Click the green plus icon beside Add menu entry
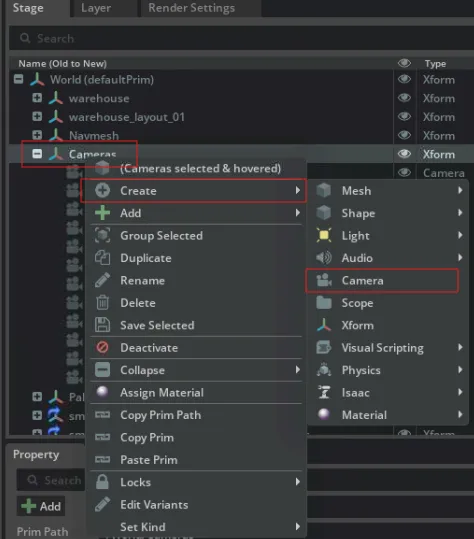The image size is (474, 539). (102, 213)
